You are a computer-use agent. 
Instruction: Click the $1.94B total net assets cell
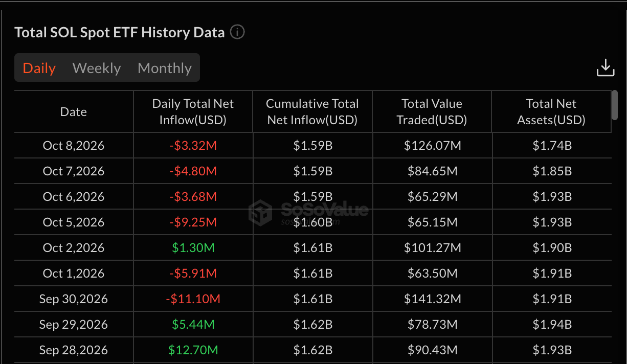click(552, 325)
